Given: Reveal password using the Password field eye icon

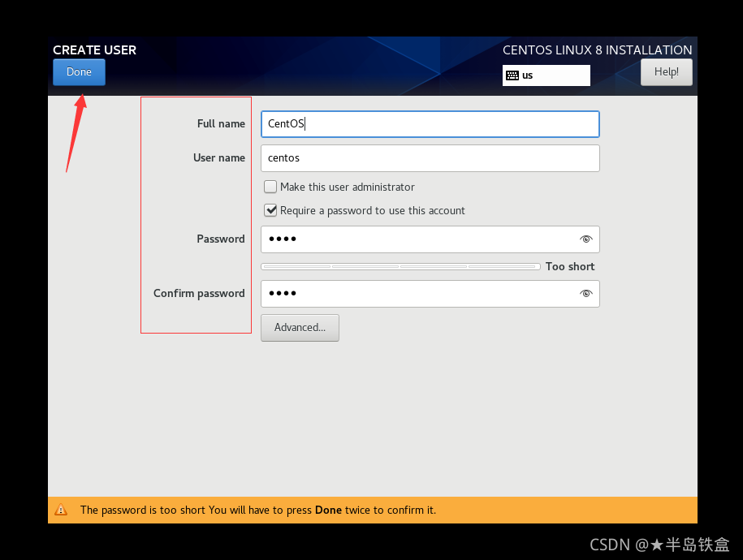Looking at the screenshot, I should pos(585,239).
